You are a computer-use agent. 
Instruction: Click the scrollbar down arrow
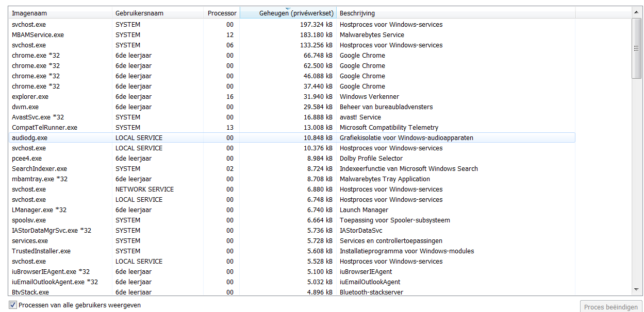(636, 290)
